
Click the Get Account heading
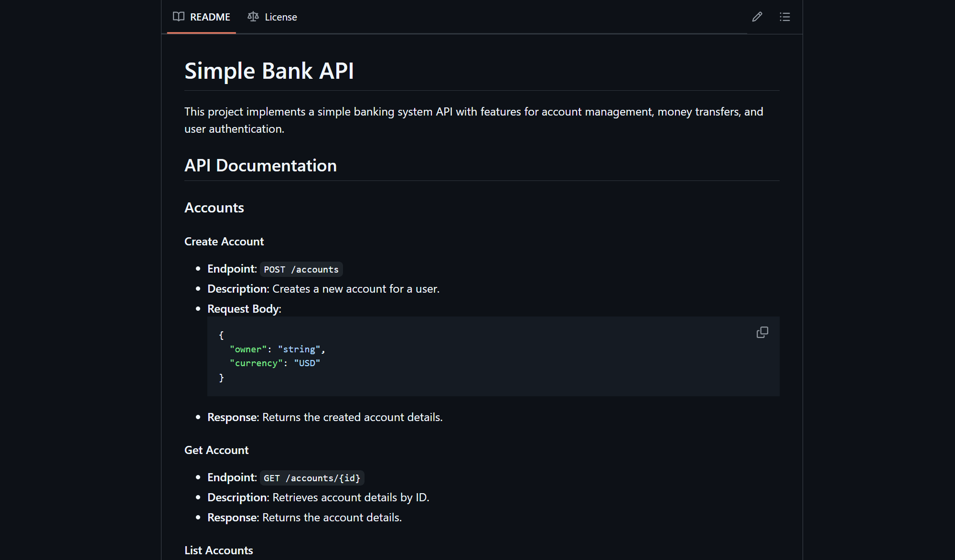216,450
